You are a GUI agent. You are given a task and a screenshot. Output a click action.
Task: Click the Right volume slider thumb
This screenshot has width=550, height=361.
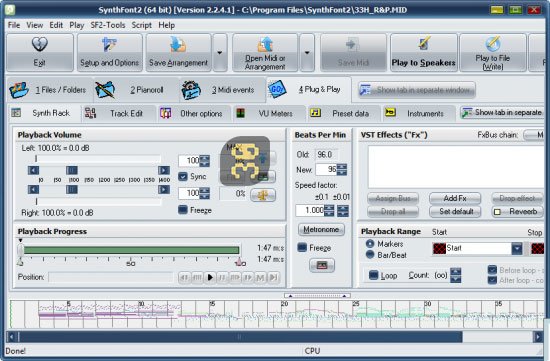(x=72, y=189)
